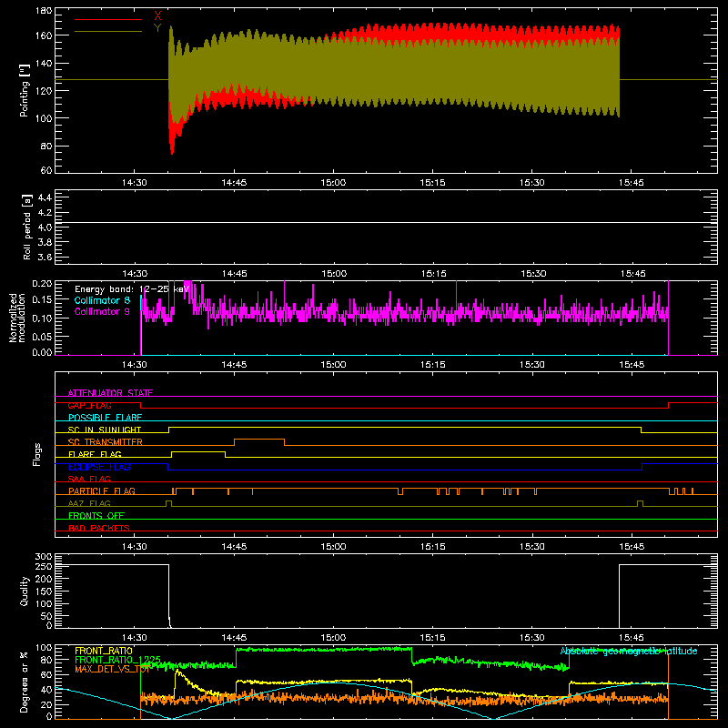Viewport: 728px width, 728px height.
Task: Click the 180 tick on the Pointing axis
Action: pyautogui.click(x=44, y=11)
